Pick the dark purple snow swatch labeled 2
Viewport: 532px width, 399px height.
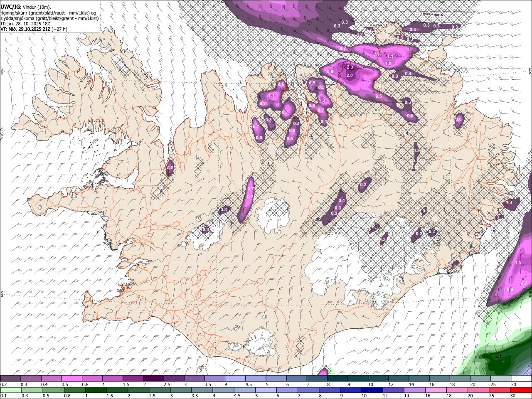click(153, 379)
